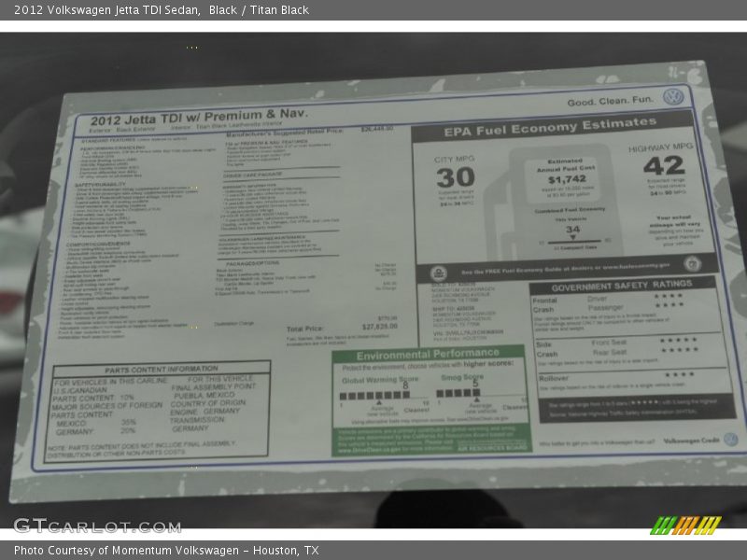The width and height of the screenshot is (747, 560).
Task: Click the fuel pump graphic in EPA section
Action: (553, 203)
